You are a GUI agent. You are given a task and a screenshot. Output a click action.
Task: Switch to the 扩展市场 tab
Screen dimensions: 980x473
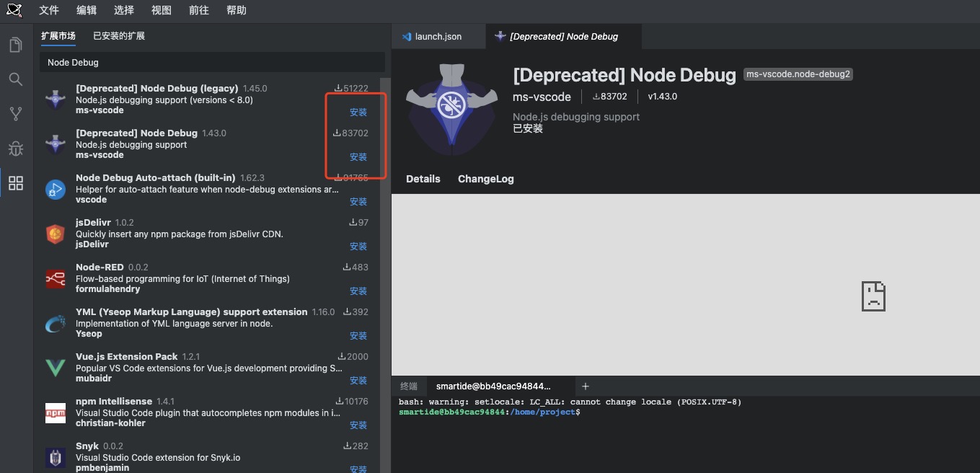(x=58, y=36)
